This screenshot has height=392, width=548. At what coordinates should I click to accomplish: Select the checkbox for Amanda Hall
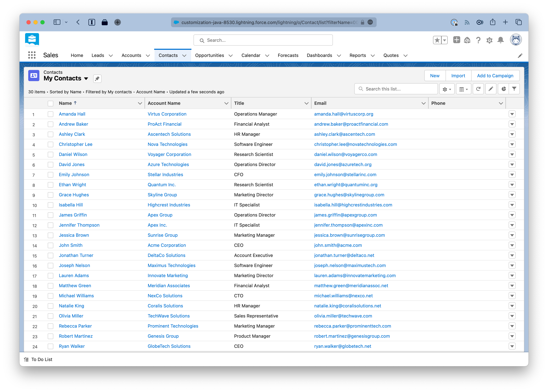pyautogui.click(x=51, y=114)
